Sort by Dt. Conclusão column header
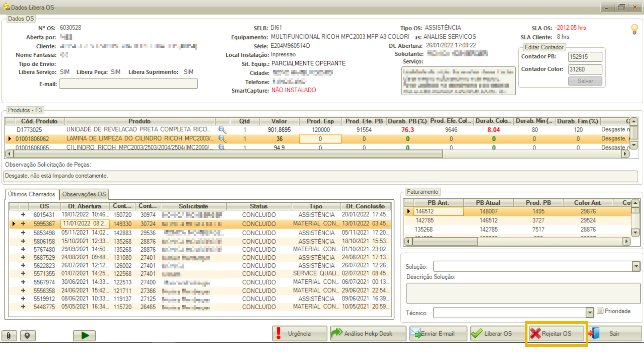644x353 pixels. [365, 206]
